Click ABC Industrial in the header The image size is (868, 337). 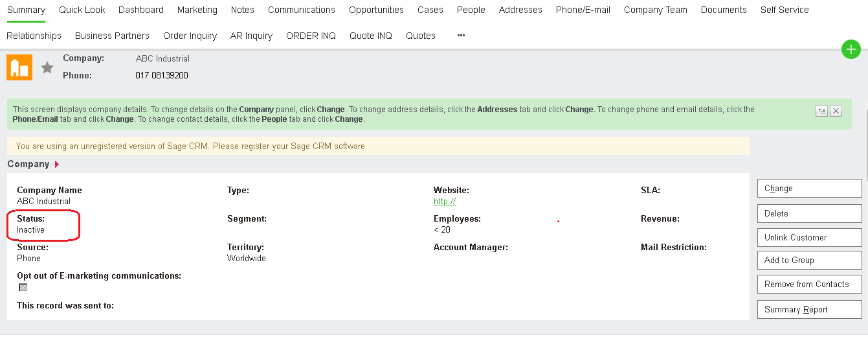[x=162, y=59]
